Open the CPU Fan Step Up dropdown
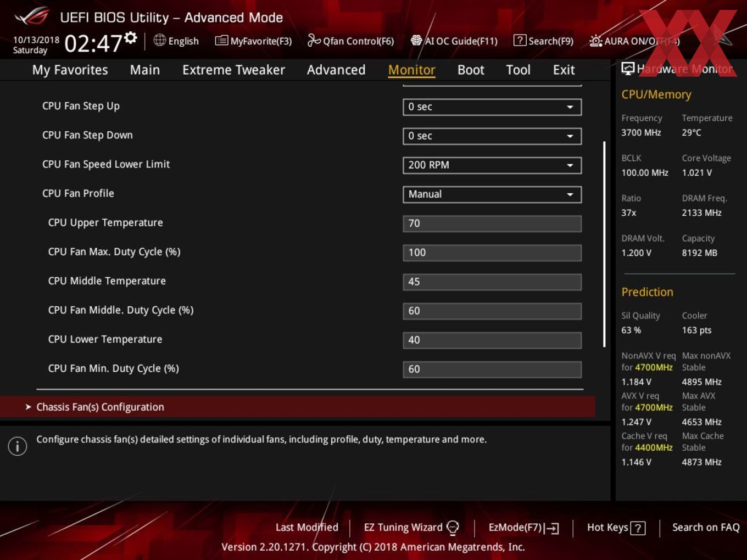747x560 pixels. (x=492, y=107)
